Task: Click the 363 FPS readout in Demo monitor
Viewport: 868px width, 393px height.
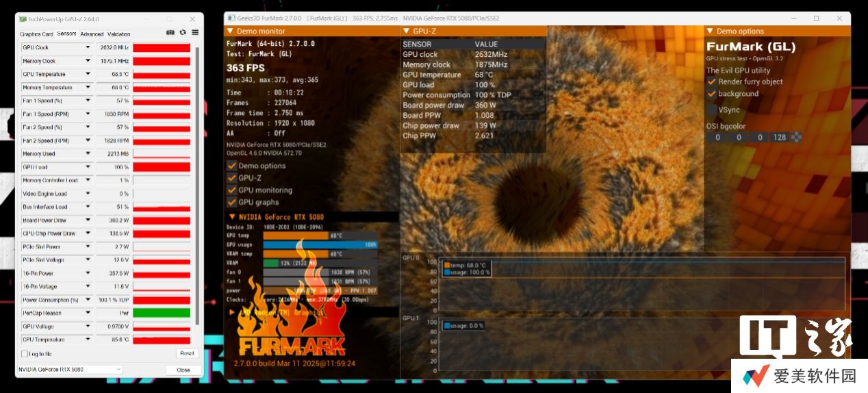Action: coord(246,68)
